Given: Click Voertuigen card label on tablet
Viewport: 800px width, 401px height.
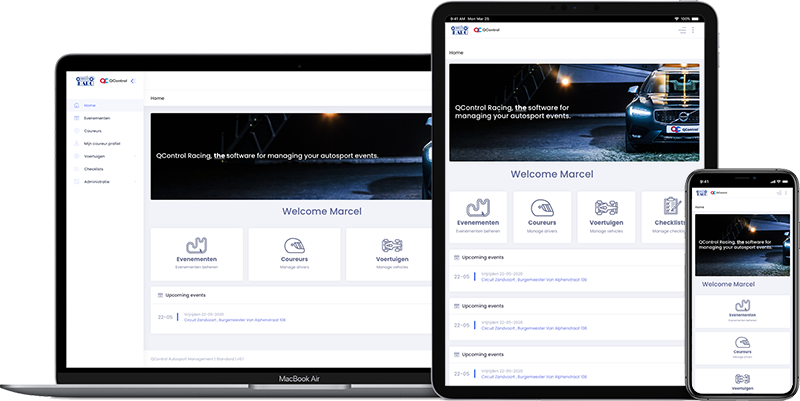Looking at the screenshot, I should [x=607, y=223].
